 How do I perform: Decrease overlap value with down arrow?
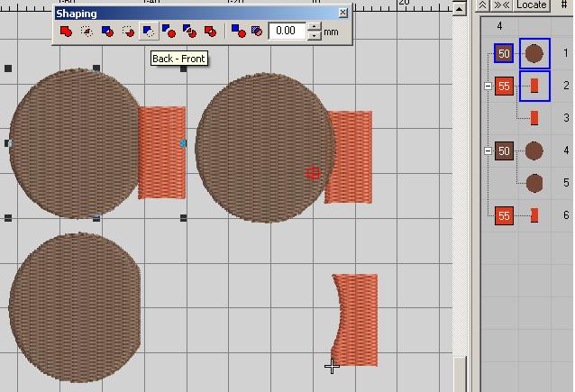(x=314, y=36)
